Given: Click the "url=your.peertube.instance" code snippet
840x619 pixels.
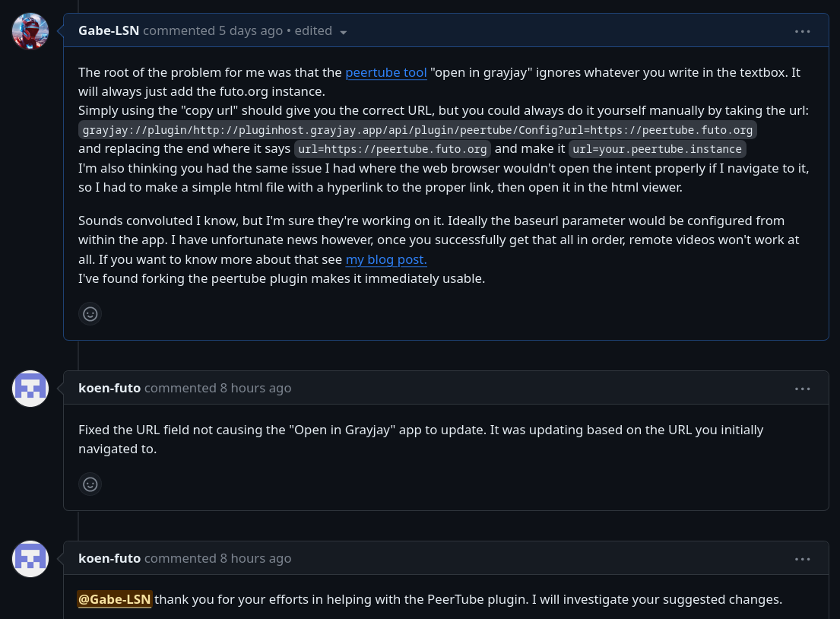Looking at the screenshot, I should [657, 149].
